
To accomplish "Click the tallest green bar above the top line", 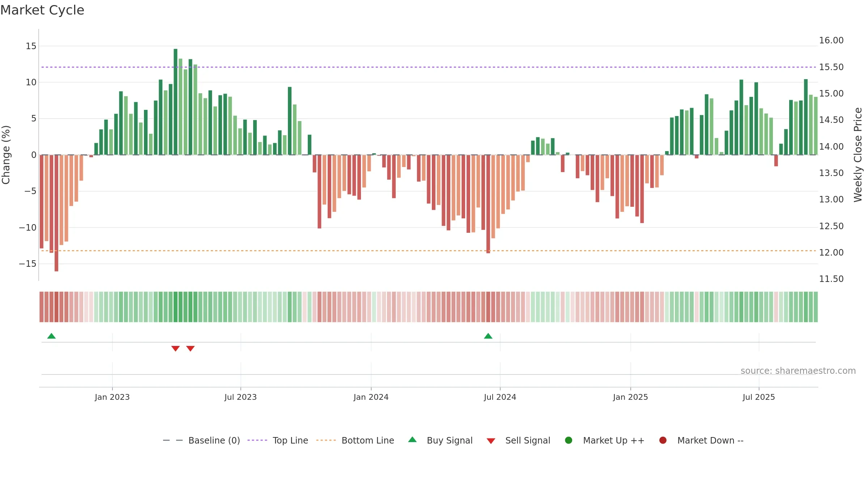I will (175, 102).
